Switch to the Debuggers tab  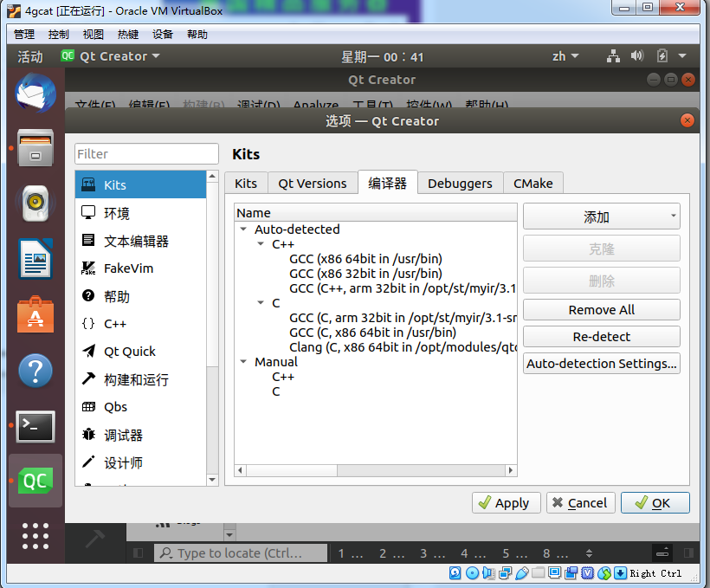tap(460, 183)
